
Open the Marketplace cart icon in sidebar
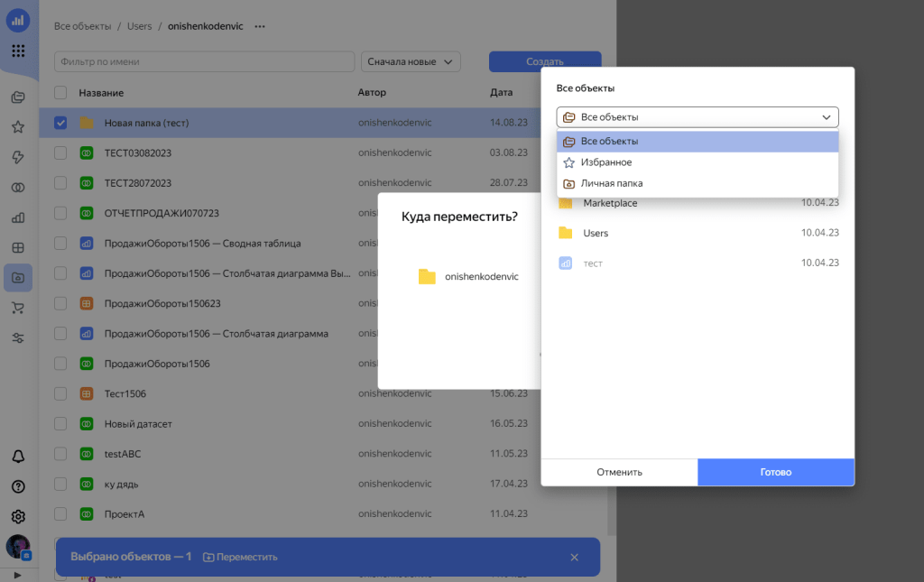coord(18,308)
